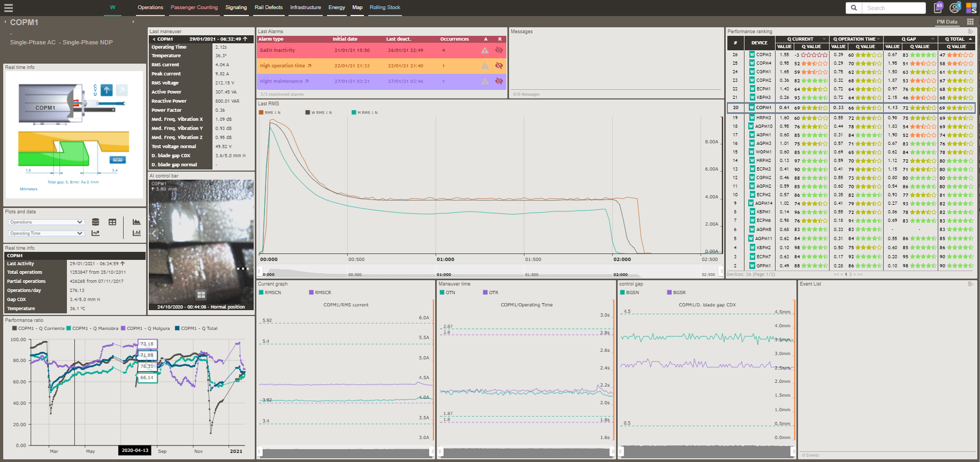Screen dimensions: 980x462
Task: Open the Operations dropdown in Plots and data
Action: point(46,222)
